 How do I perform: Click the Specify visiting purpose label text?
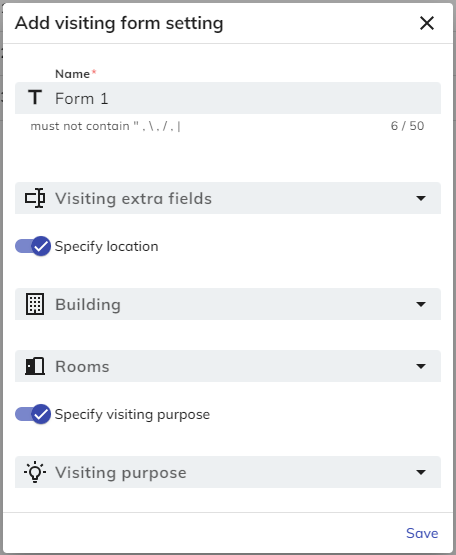[132, 414]
